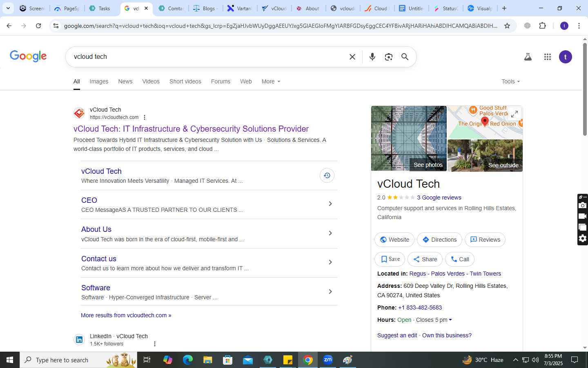Click the See outside street view thumbnail
This screenshot has width=588, height=368.
[x=485, y=155]
